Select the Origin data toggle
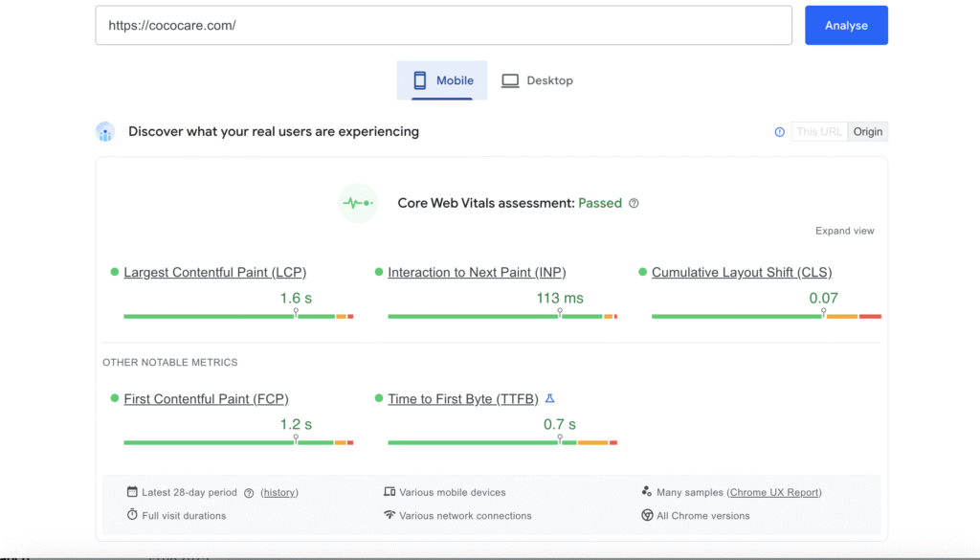This screenshot has width=980, height=560. coord(868,132)
